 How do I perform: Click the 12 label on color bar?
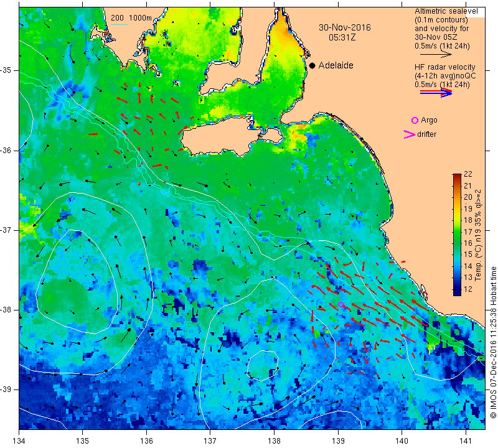point(468,289)
